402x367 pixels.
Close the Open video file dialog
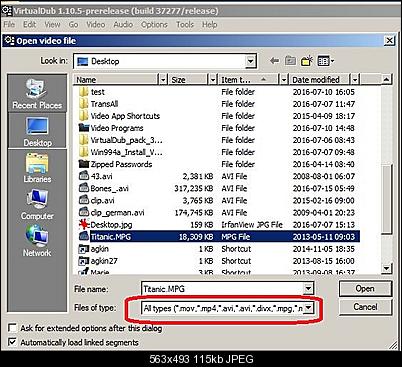(389, 41)
